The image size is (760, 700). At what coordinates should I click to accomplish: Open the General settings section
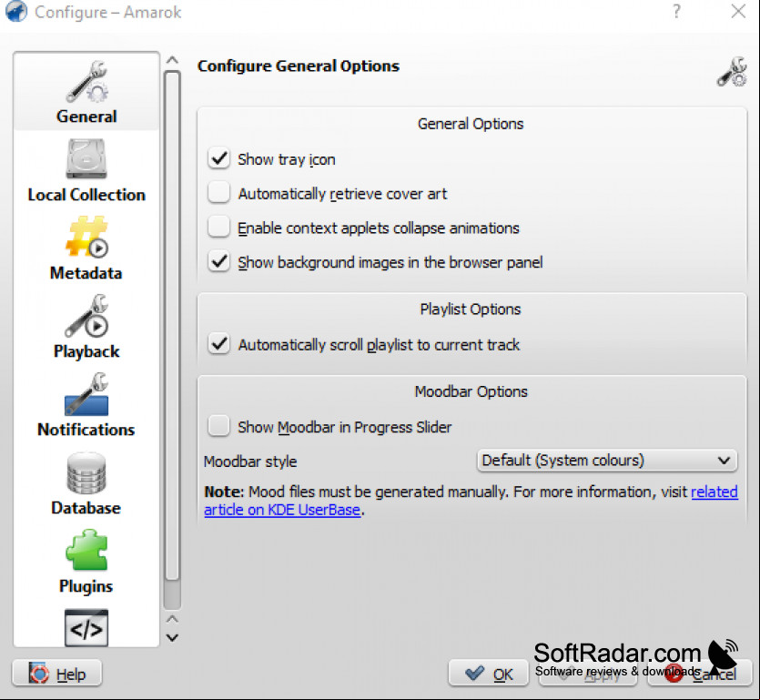coord(86,92)
